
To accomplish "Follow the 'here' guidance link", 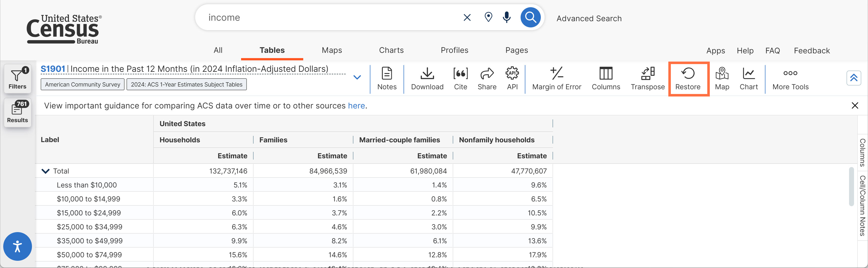I will [356, 106].
